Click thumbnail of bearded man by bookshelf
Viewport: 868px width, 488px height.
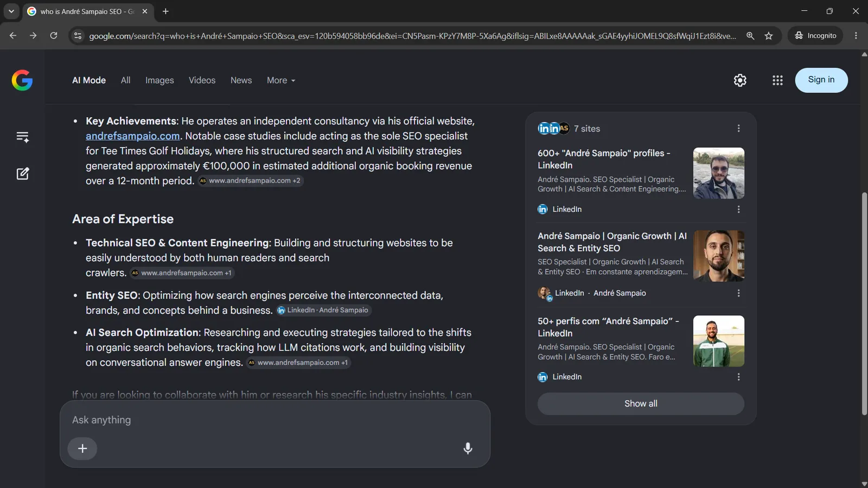[719, 256]
